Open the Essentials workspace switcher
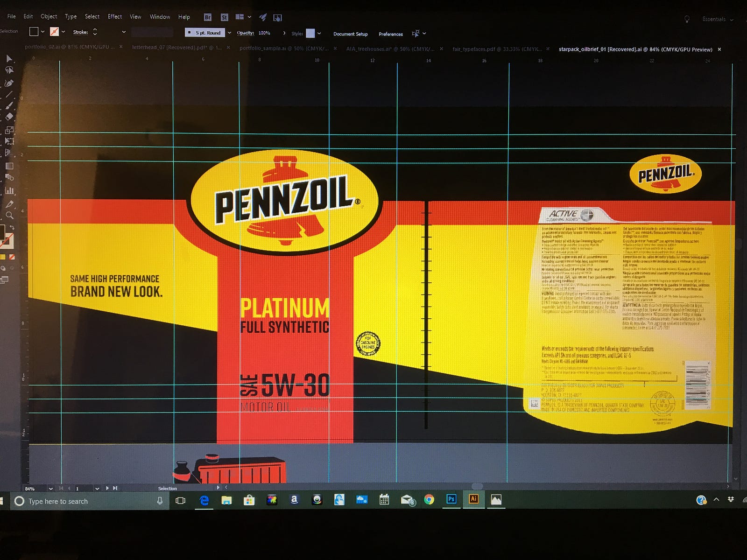This screenshot has height=560, width=747. [x=718, y=19]
